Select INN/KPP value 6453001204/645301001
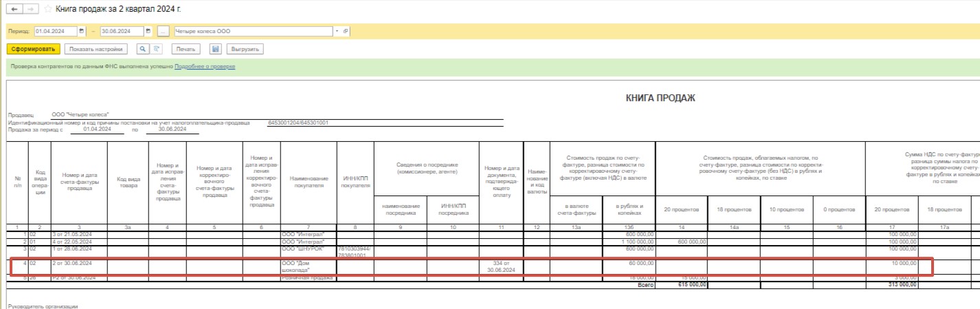980x309 pixels. coord(298,122)
